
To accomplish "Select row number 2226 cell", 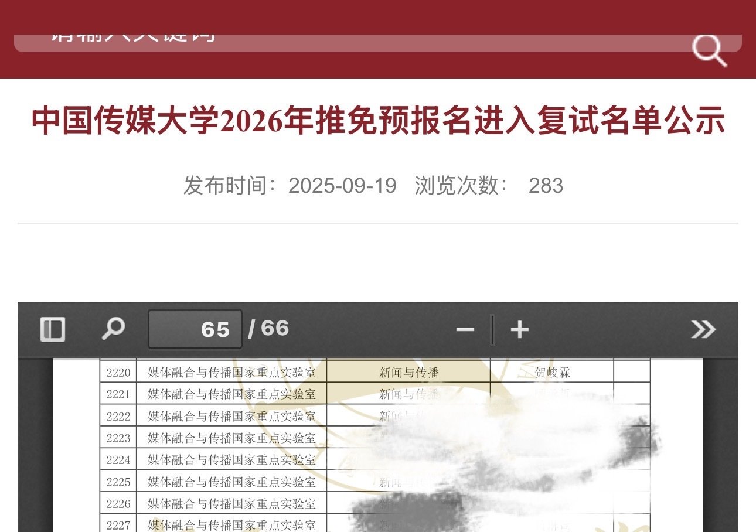I will click(x=118, y=503).
